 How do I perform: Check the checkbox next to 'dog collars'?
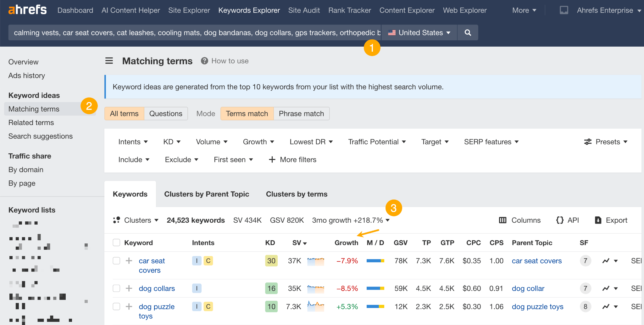coord(116,288)
